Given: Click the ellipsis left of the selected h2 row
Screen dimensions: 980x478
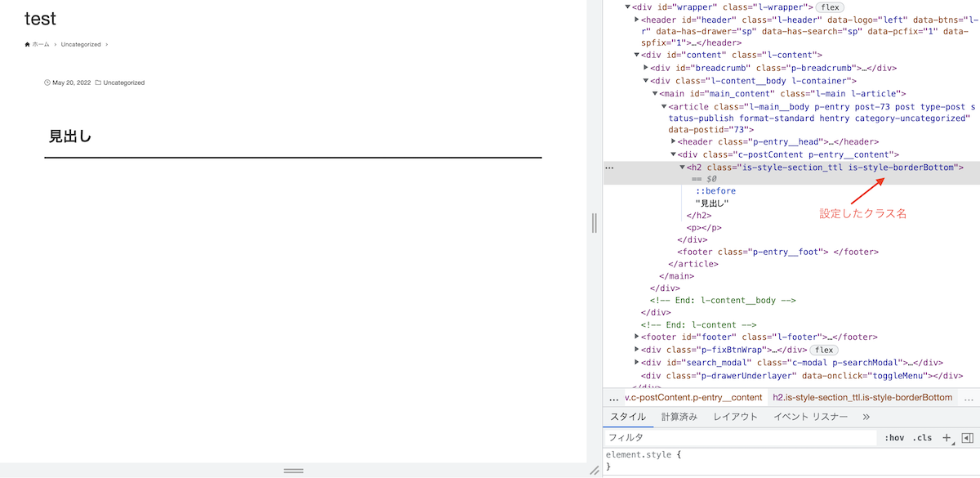Looking at the screenshot, I should point(608,168).
